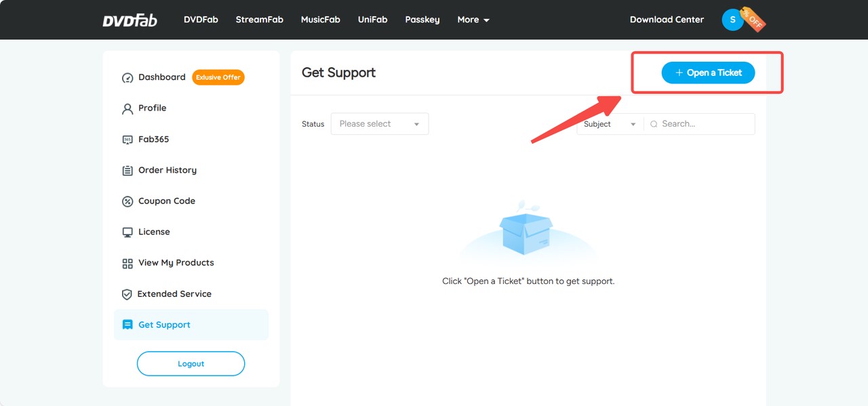Open StreamFab in the top navigation
Screen dimensions: 868x406
pos(259,20)
